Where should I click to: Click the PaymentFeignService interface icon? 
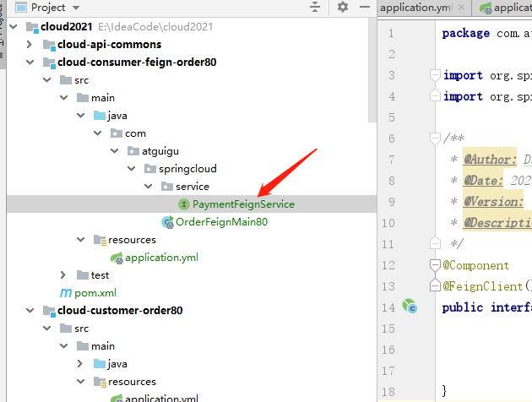tap(183, 204)
